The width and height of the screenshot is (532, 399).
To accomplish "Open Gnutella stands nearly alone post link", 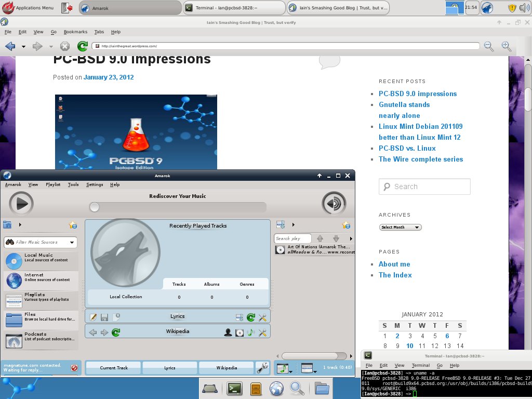I will 404,110.
